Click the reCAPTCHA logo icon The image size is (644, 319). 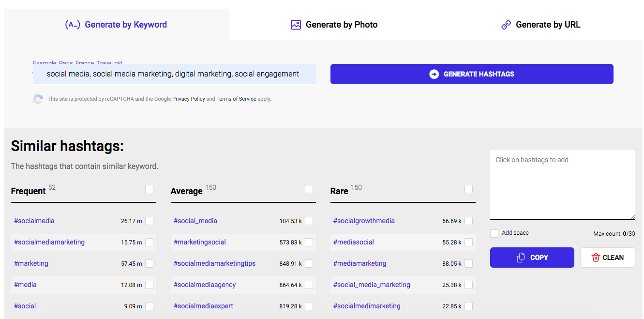point(38,99)
